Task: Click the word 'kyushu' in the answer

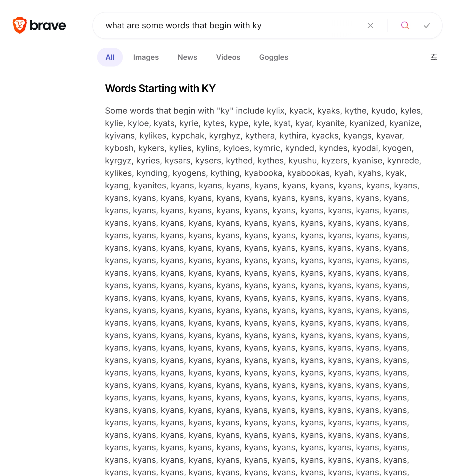Action: [303, 161]
